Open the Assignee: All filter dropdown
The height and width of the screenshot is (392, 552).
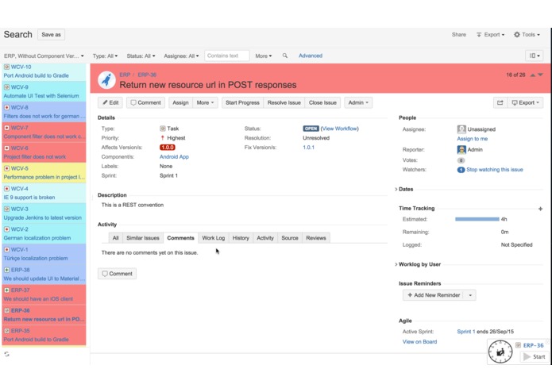click(181, 56)
